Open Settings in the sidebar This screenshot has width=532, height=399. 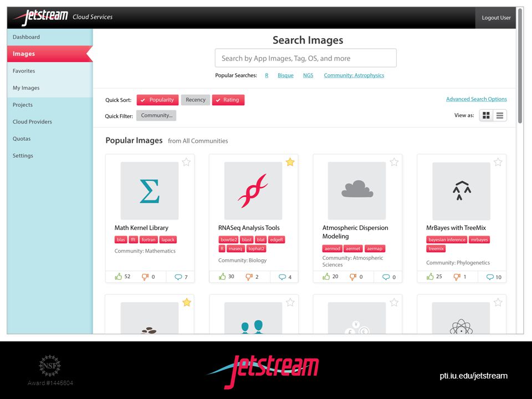click(50, 156)
